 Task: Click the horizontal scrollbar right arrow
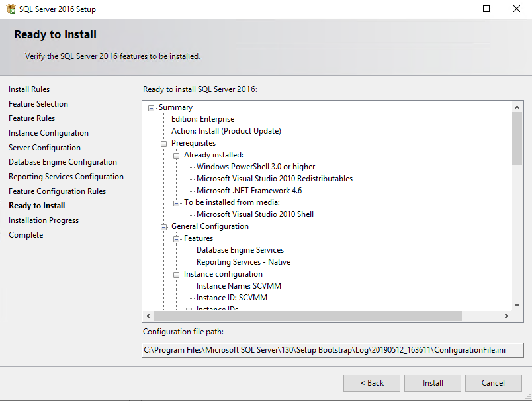[506, 316]
